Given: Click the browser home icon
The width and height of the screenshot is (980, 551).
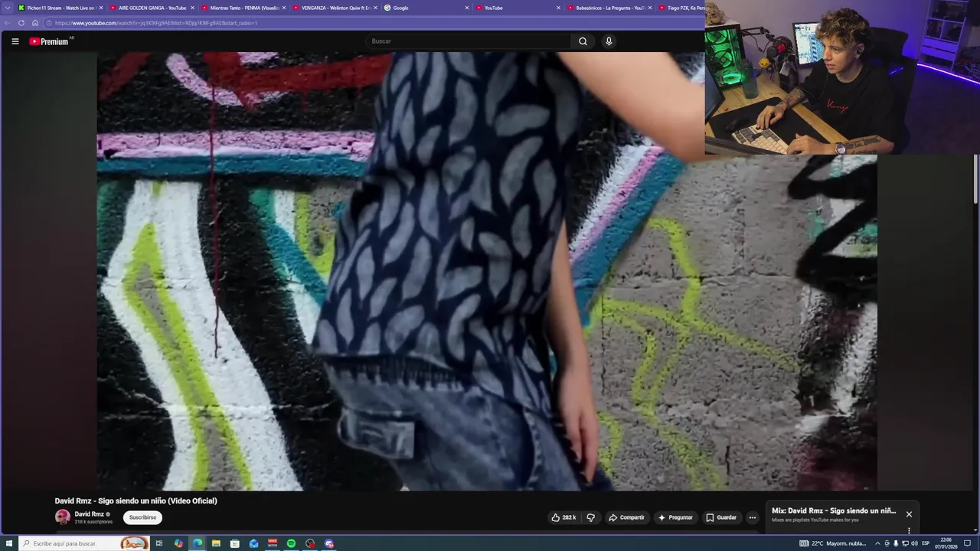Looking at the screenshot, I should [x=35, y=23].
